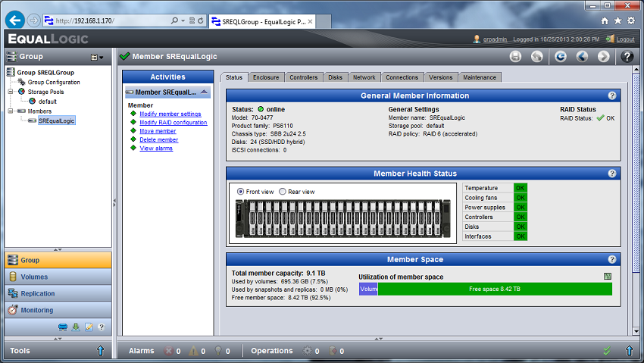The image size is (644, 363).
Task: Open the Volumes navigation section
Action: coord(58,277)
